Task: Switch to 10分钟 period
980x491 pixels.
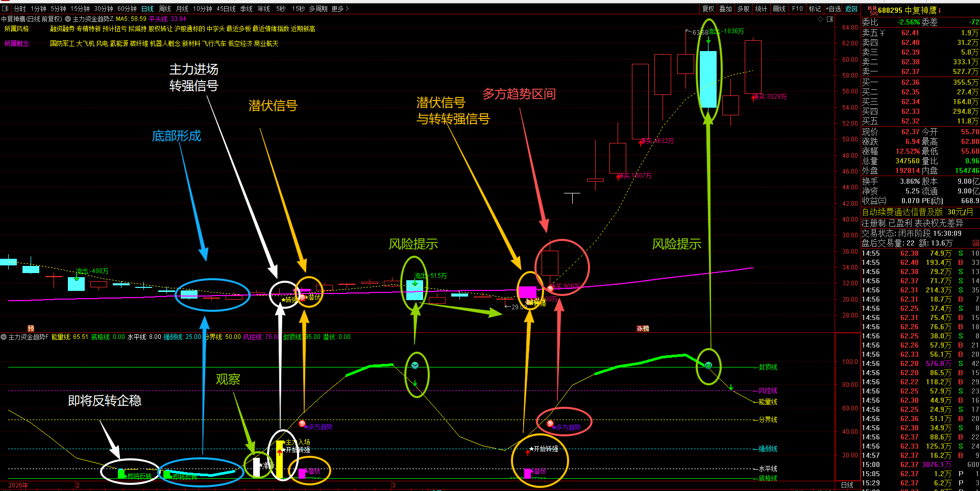Action: point(203,9)
